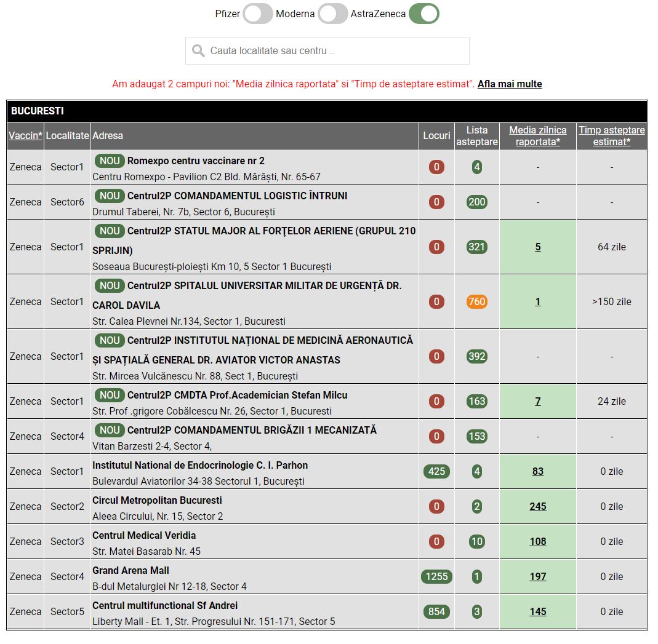
Task: Click the waiting list badge 200
Action: 476,202
